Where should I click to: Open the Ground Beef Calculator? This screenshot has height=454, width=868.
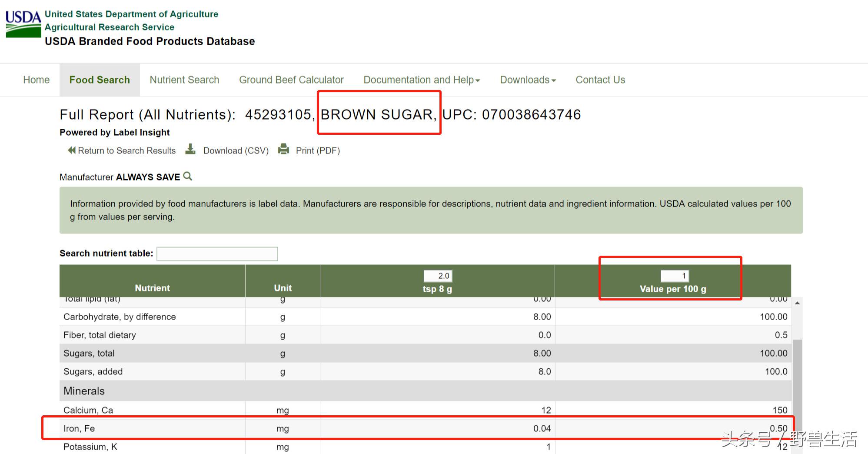pos(291,80)
